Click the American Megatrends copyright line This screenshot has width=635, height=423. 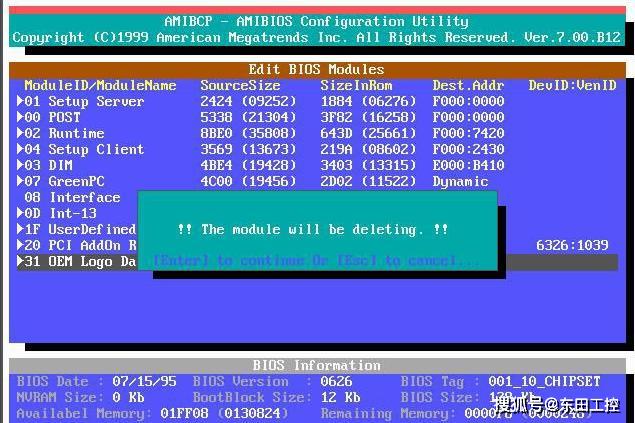pos(317,37)
